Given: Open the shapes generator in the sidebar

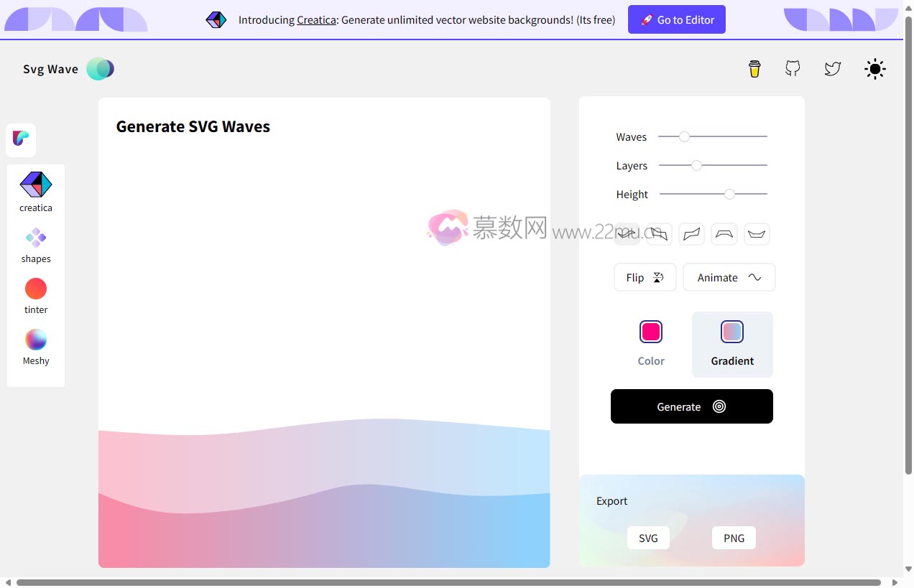Looking at the screenshot, I should (35, 242).
